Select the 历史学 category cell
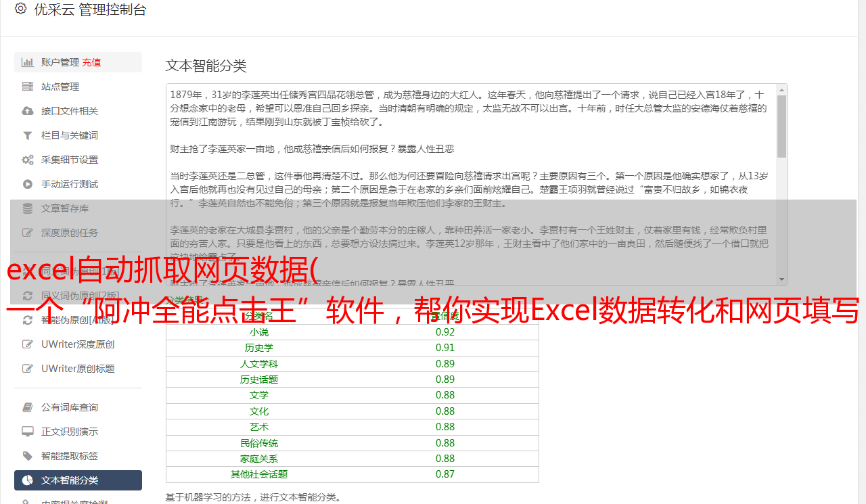The image size is (866, 504). (x=259, y=348)
